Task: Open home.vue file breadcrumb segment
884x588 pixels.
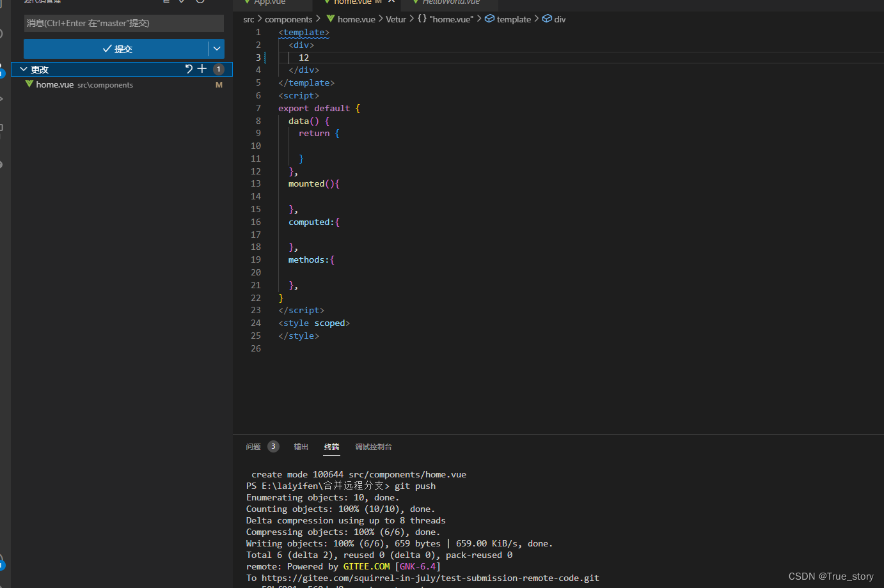Action: click(356, 19)
